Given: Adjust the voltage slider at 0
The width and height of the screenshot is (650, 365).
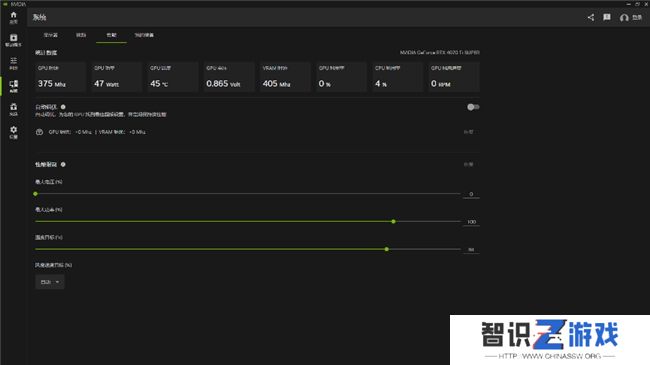Looking at the screenshot, I should pos(36,194).
